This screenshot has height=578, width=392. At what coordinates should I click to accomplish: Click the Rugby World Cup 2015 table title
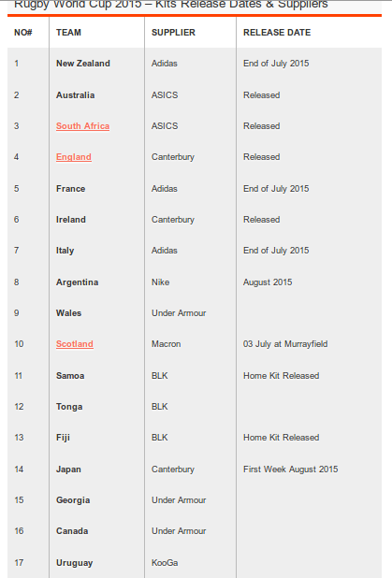click(170, 5)
